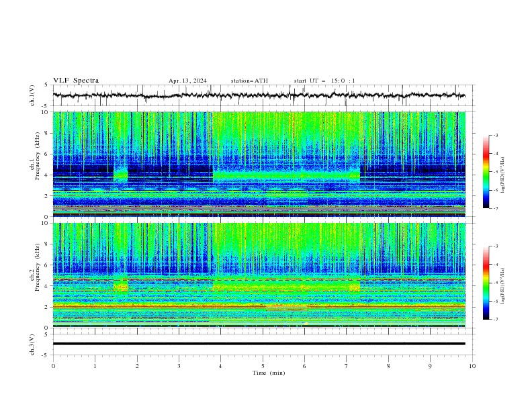The height and width of the screenshot is (411, 532).
Task: Click the "-5" label on the ch.1 color scale
Action: coord(495,172)
